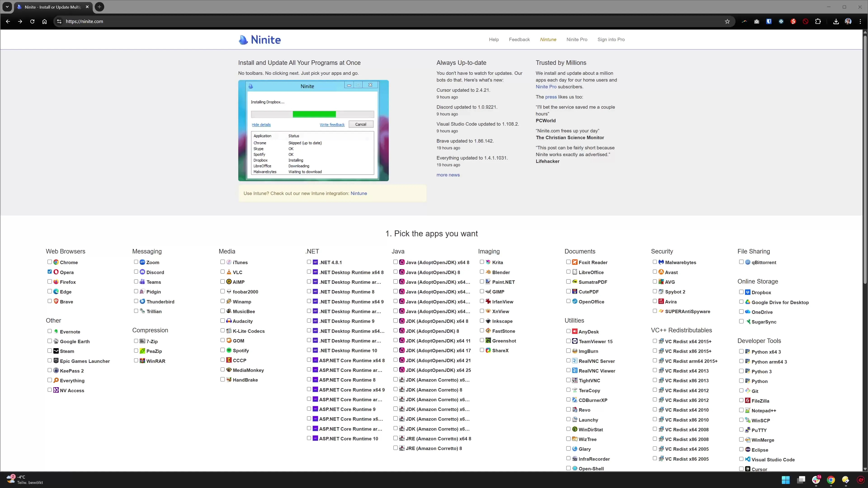Click the Malwarebytes icon under Security

pos(661,262)
